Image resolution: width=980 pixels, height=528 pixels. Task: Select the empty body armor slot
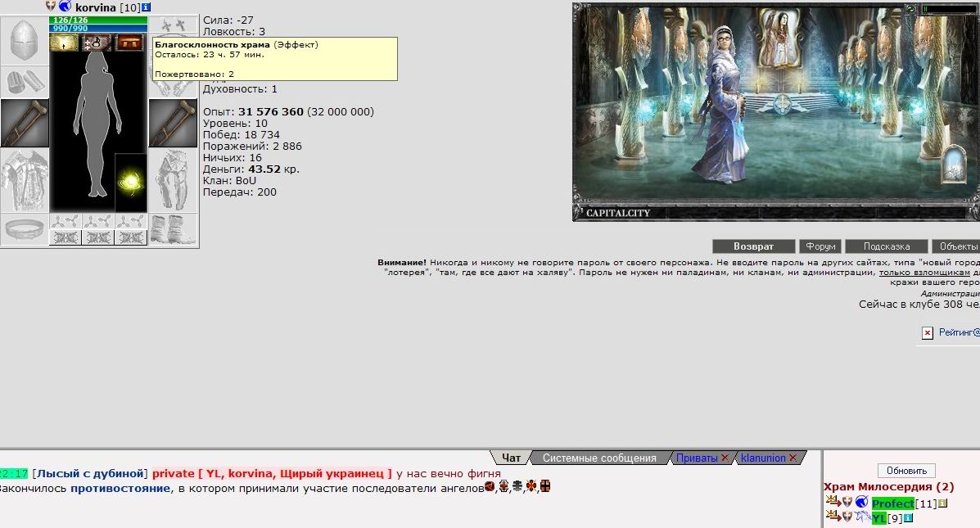pos(25,181)
